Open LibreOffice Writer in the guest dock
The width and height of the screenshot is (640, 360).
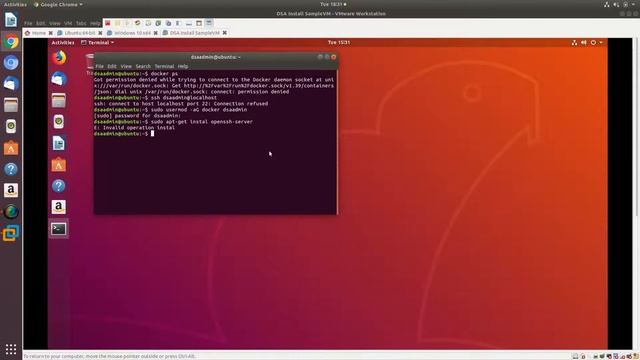pos(59,143)
